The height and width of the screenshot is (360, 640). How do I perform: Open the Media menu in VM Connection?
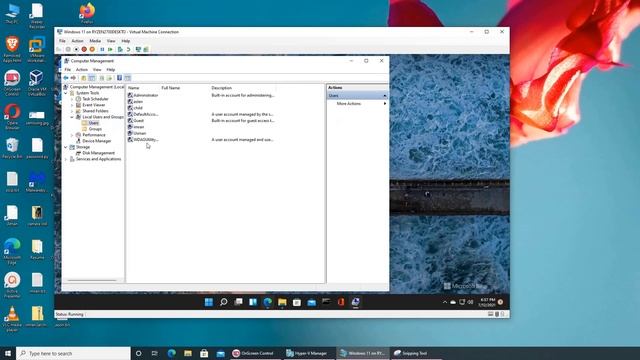pos(95,41)
